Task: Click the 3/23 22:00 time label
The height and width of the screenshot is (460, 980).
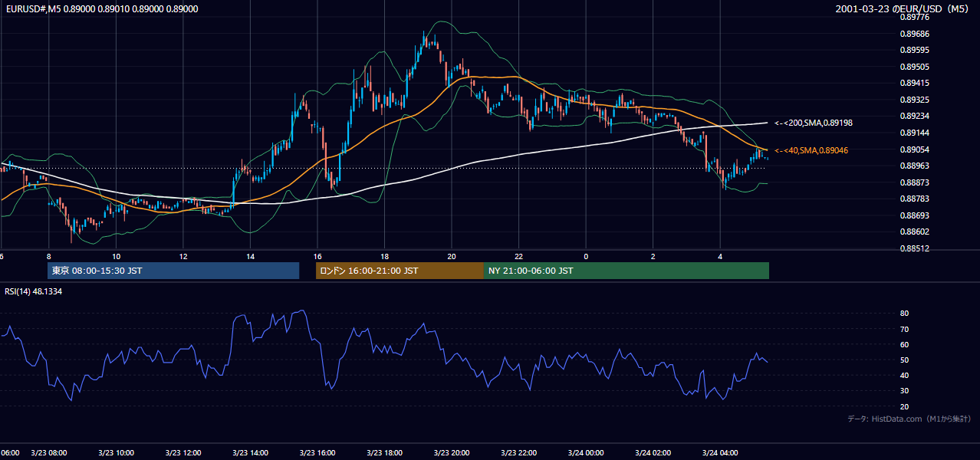Action: tap(519, 453)
